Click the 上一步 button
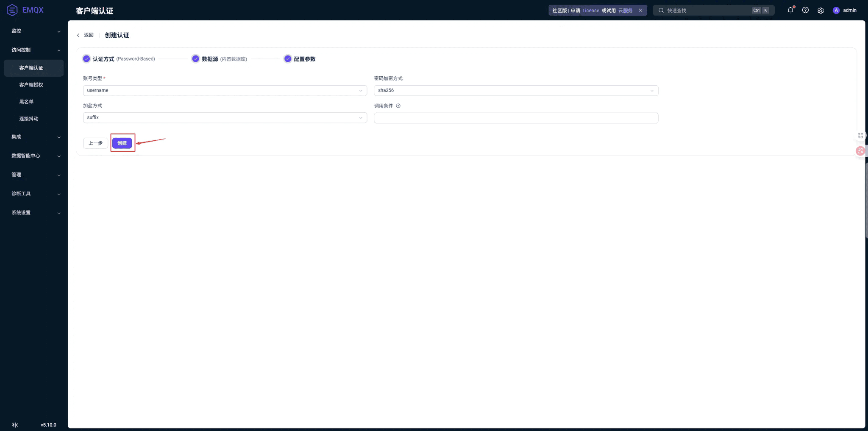Screen dimensions: 868x431 95,143
